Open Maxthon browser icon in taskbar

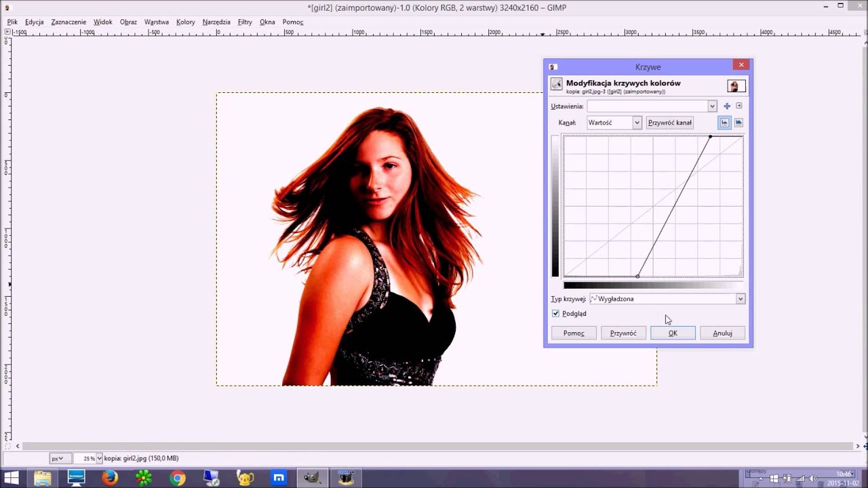279,479
